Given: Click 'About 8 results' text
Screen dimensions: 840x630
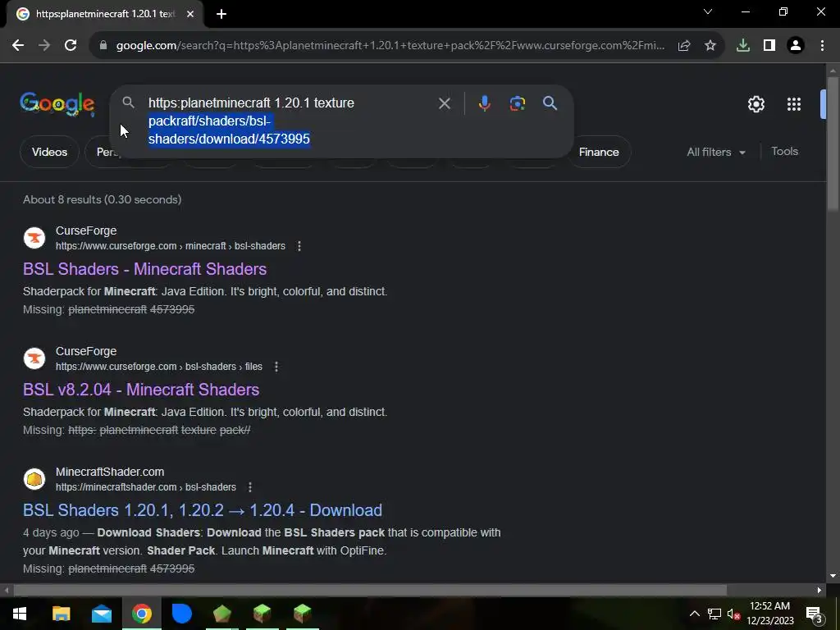Looking at the screenshot, I should (103, 199).
